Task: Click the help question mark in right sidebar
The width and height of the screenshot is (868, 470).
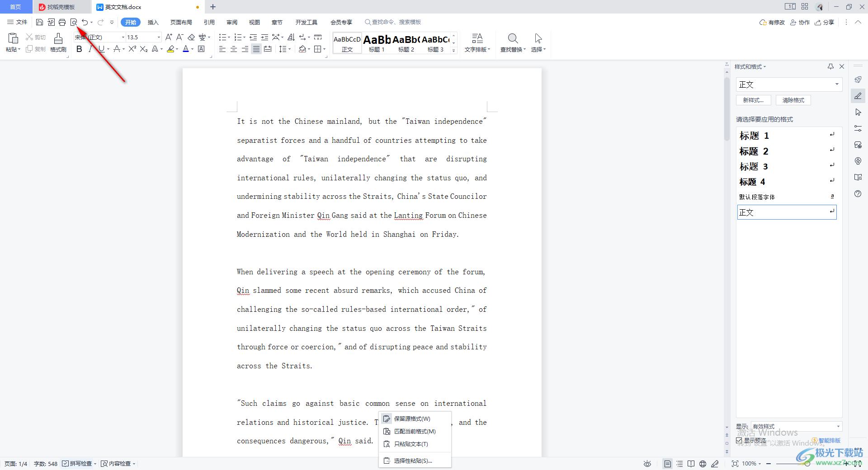Action: coord(858,193)
